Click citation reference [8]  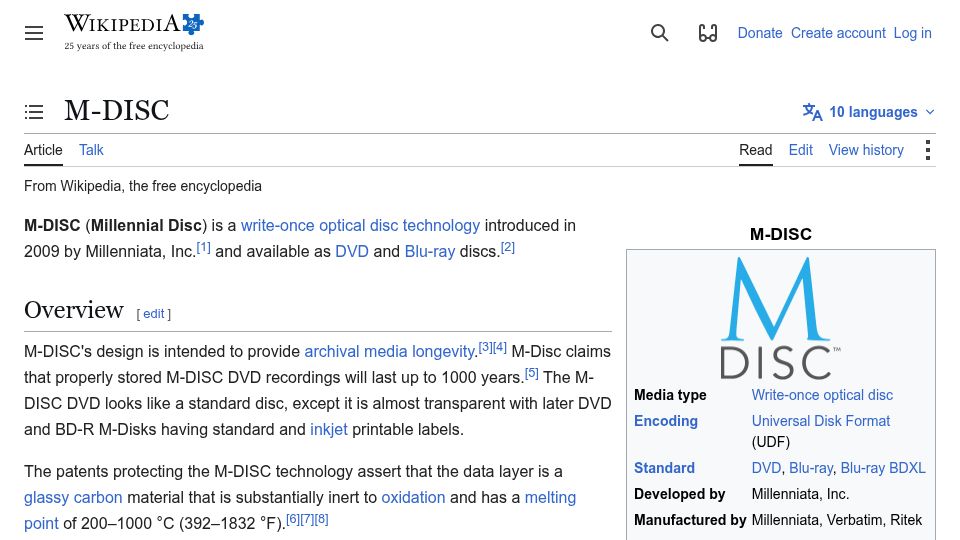tap(321, 519)
